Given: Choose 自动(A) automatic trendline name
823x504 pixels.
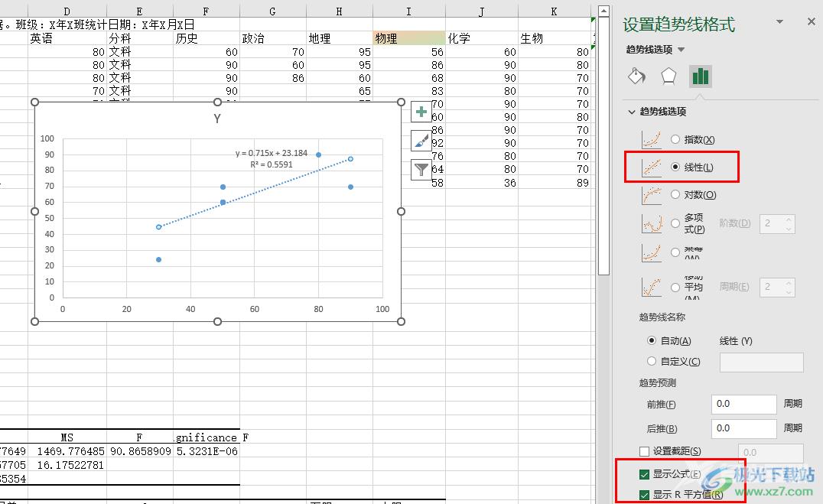Looking at the screenshot, I should point(652,341).
